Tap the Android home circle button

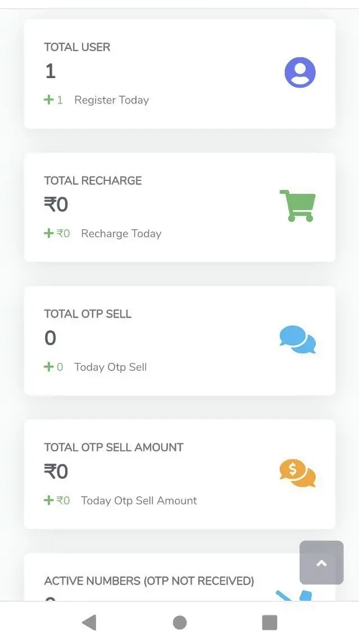click(x=180, y=622)
